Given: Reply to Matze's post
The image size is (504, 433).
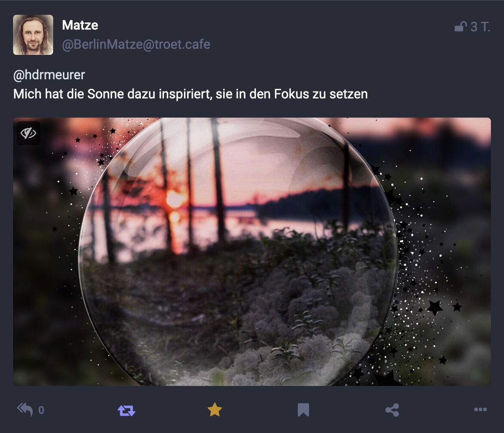Looking at the screenshot, I should tap(25, 409).
